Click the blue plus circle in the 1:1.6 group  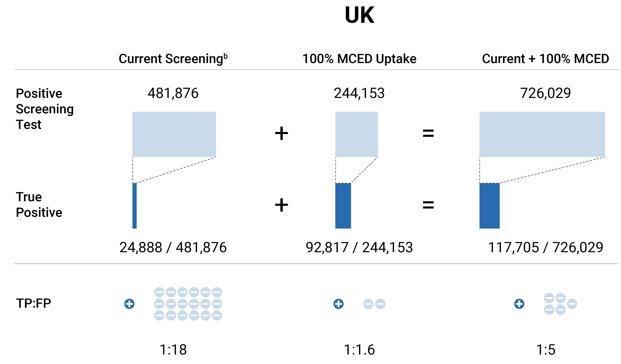pos(338,304)
